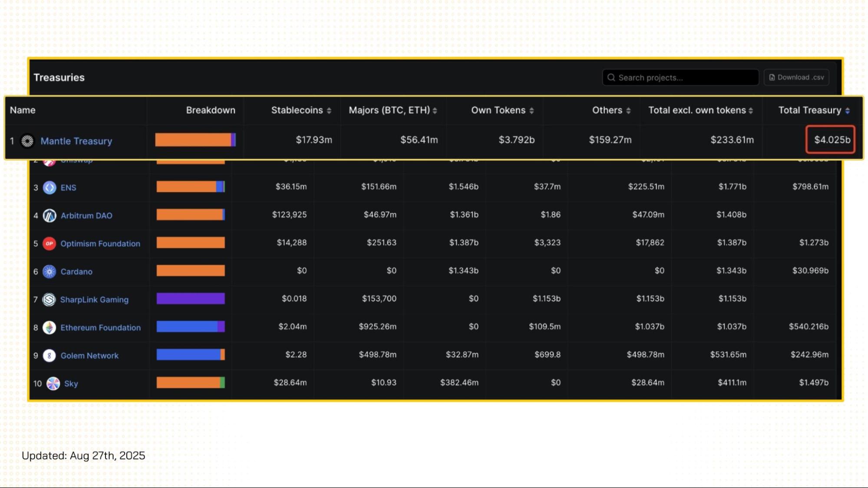Click the Arbitrum DAO logo icon
868x488 pixels.
(x=50, y=216)
